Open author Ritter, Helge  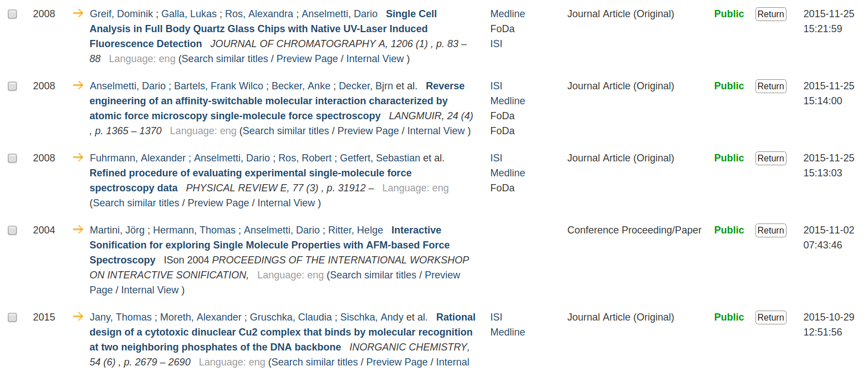355,230
